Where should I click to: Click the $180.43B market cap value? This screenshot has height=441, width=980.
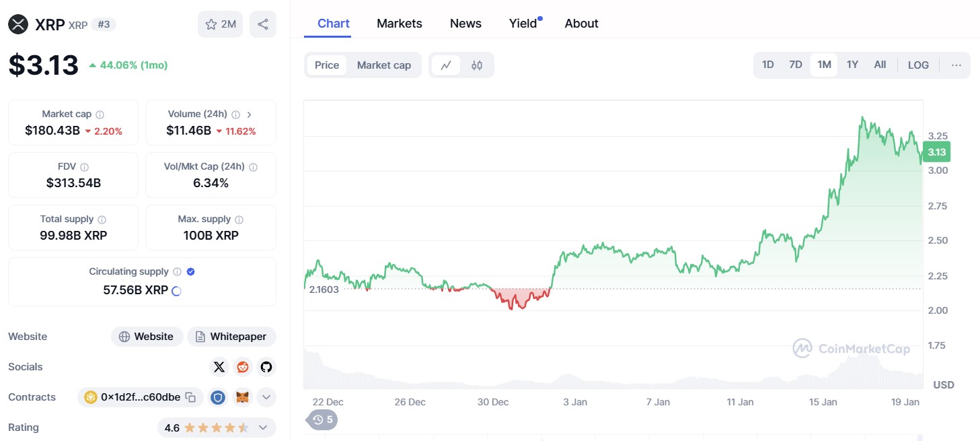[x=52, y=131]
